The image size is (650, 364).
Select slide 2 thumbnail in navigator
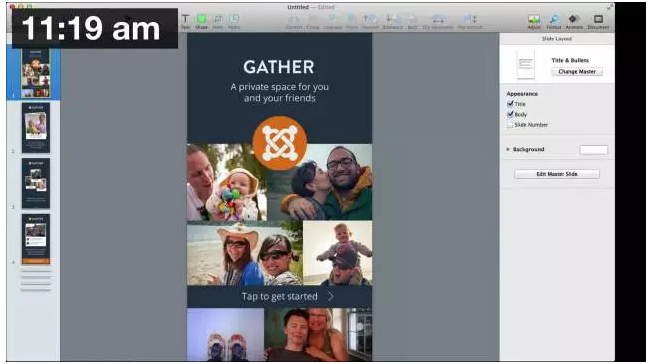tap(36, 128)
